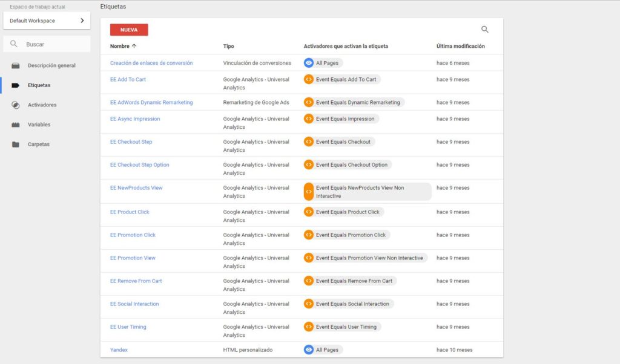620x364 pixels.
Task: Open the EE NewProducts View tag
Action: (136, 187)
